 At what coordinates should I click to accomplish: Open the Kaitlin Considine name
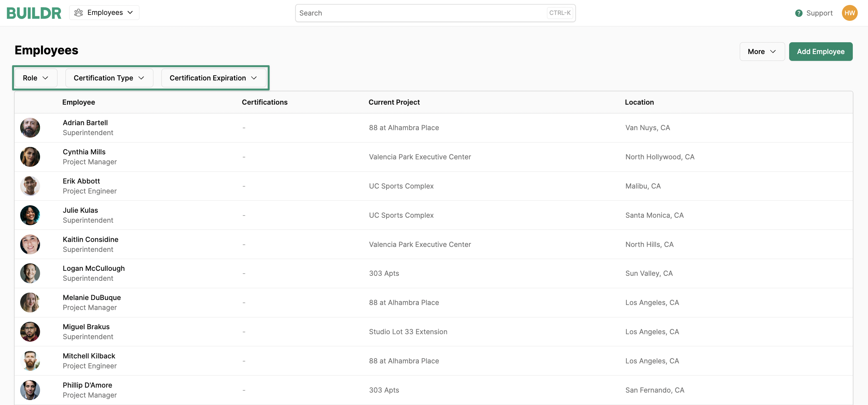tap(90, 239)
